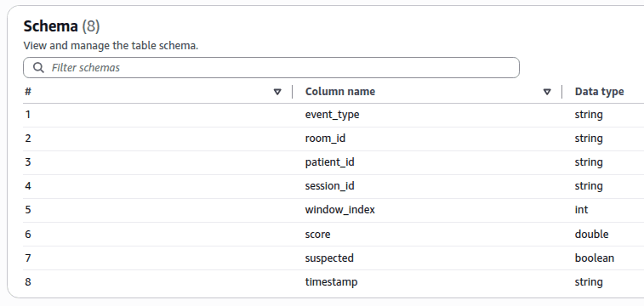
Task: Click the int data type cell
Action: [582, 210]
